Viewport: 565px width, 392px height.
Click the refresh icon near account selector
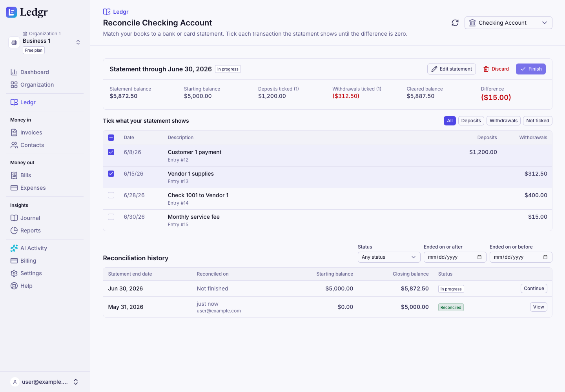tap(455, 23)
